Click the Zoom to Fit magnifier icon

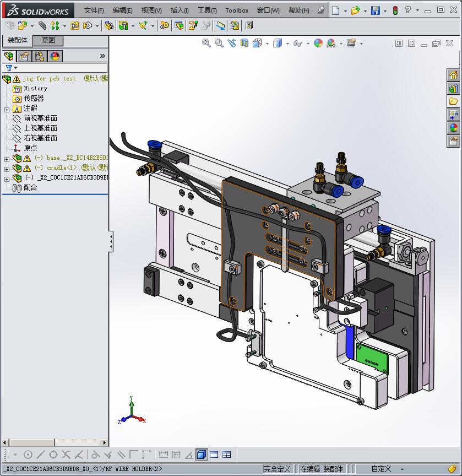[x=206, y=43]
